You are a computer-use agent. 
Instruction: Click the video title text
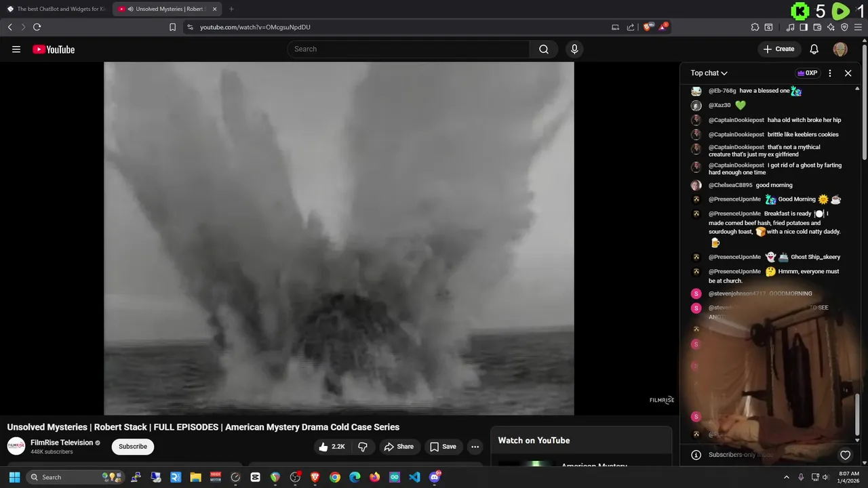(203, 427)
